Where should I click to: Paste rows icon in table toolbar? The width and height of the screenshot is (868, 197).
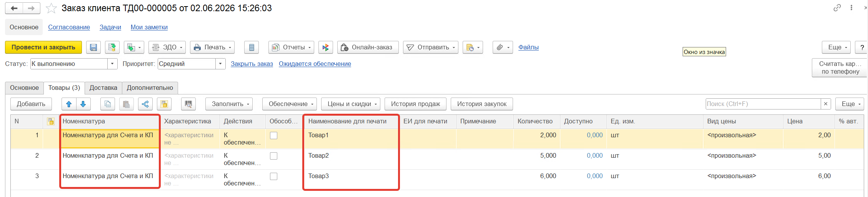[x=126, y=104]
